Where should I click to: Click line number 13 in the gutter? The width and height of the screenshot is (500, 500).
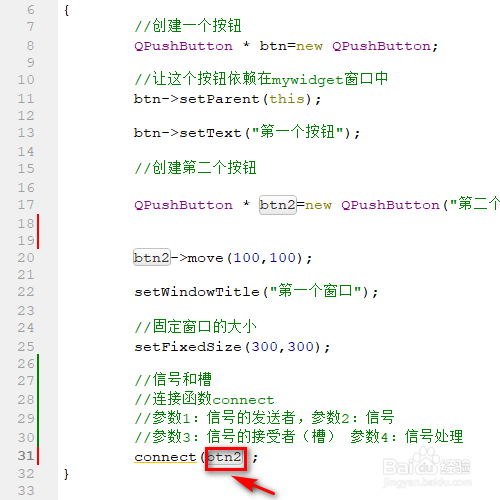(x=26, y=132)
